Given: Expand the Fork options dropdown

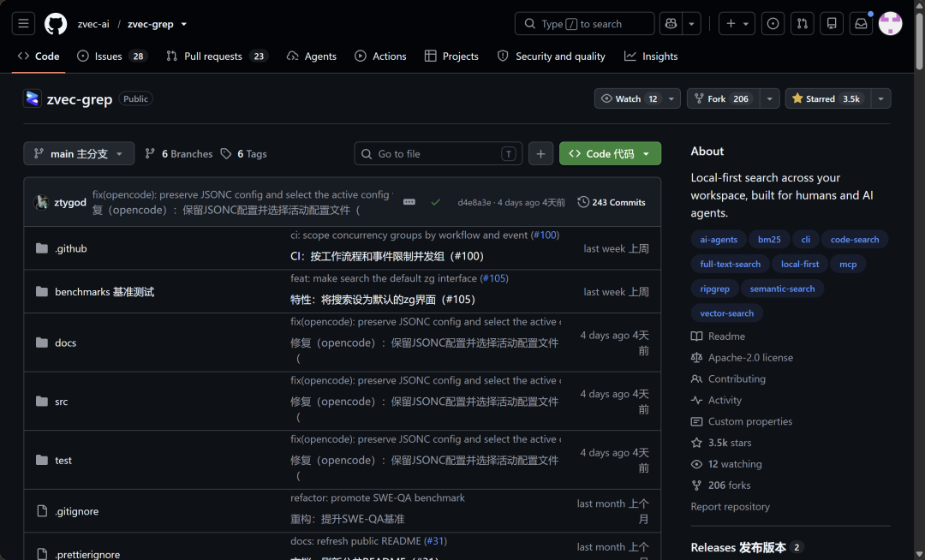Looking at the screenshot, I should [769, 98].
